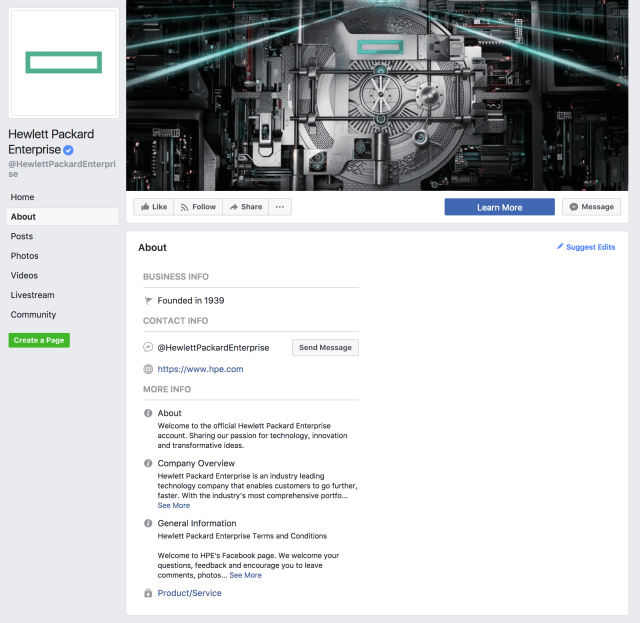Click the Send Message button
The height and width of the screenshot is (623, 640).
[325, 347]
